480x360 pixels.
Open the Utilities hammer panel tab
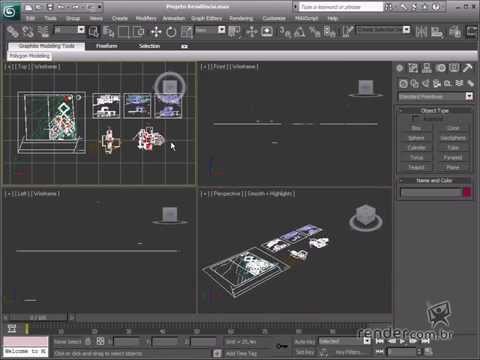468,68
